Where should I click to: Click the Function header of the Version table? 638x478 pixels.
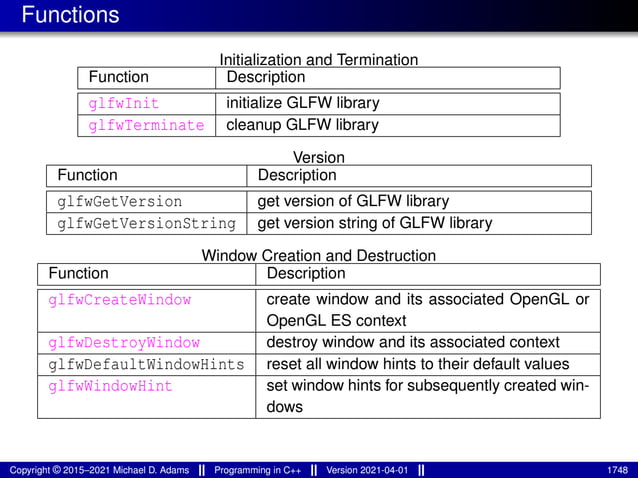tap(87, 175)
